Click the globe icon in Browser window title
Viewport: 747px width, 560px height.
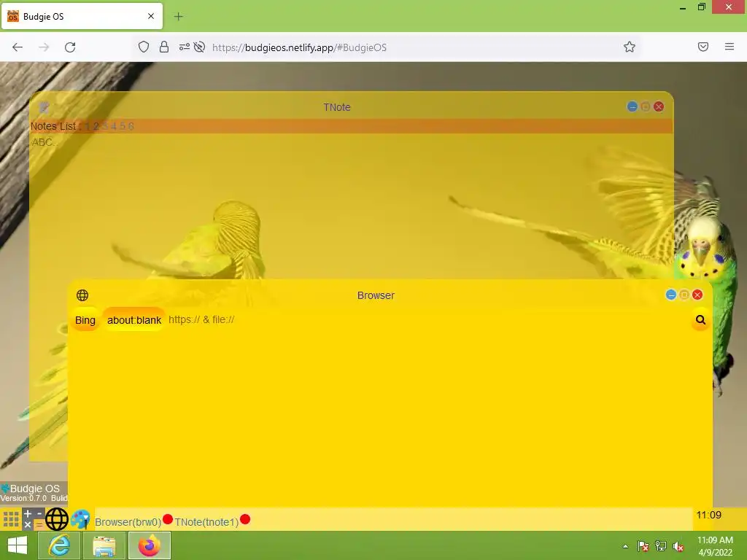coord(82,295)
